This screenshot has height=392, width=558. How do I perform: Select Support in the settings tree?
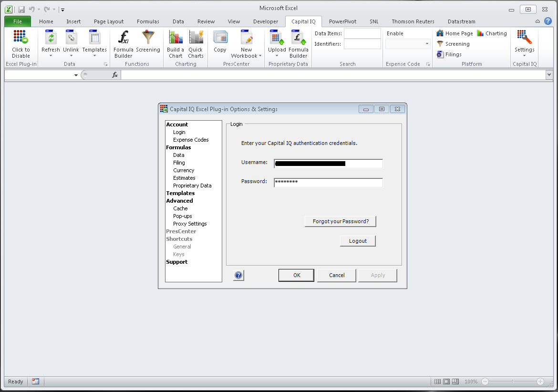pos(176,262)
